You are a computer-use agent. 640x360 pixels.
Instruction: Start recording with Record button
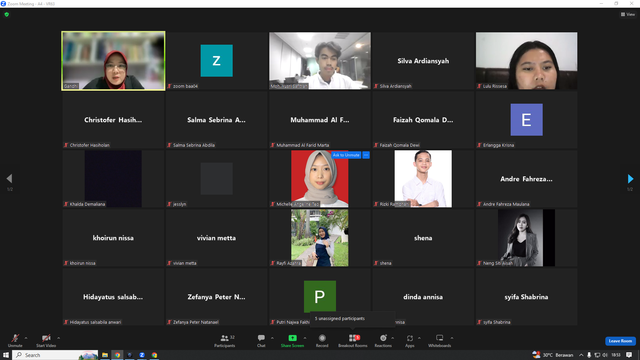pos(322,340)
